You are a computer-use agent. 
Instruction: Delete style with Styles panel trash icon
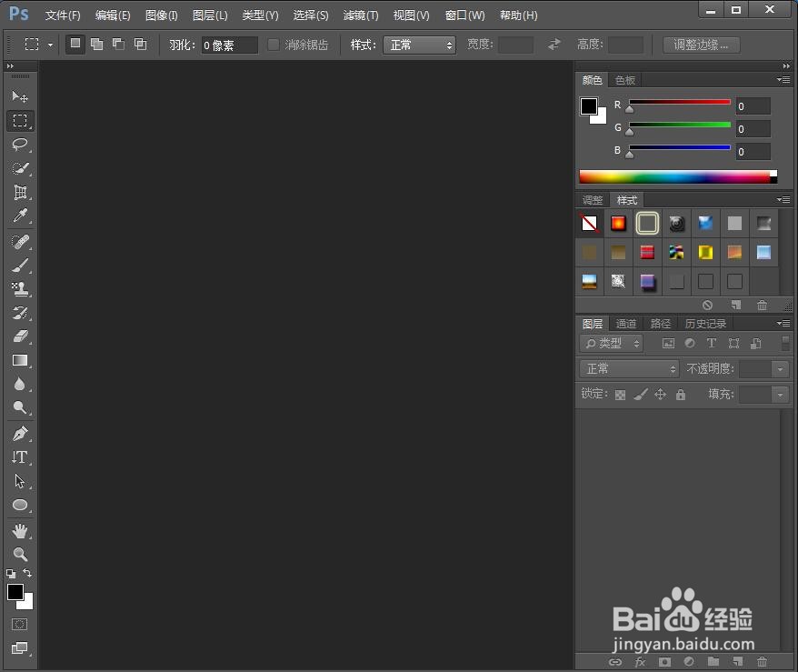[762, 305]
